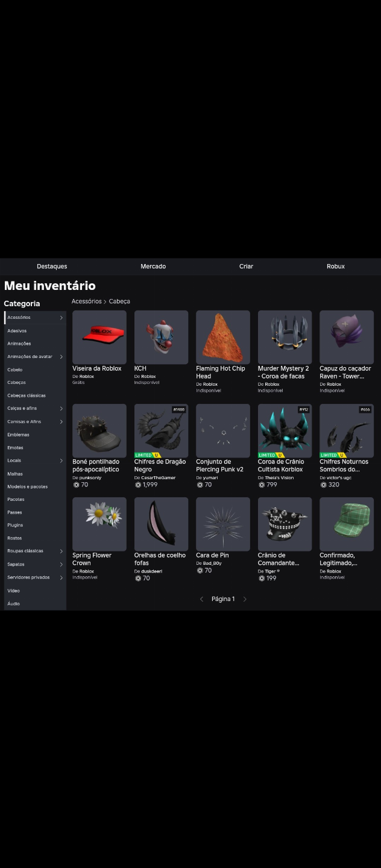This screenshot has width=381, height=868.
Task: Open Cara de Pin thumbnail
Action: coord(223,524)
